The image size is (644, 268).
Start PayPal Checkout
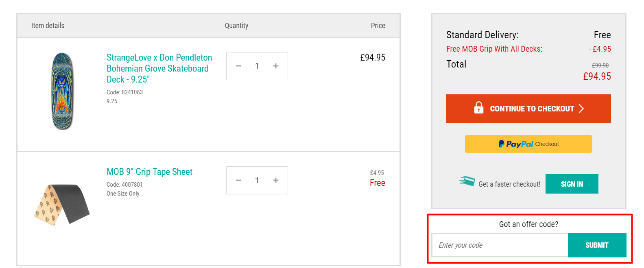(528, 144)
